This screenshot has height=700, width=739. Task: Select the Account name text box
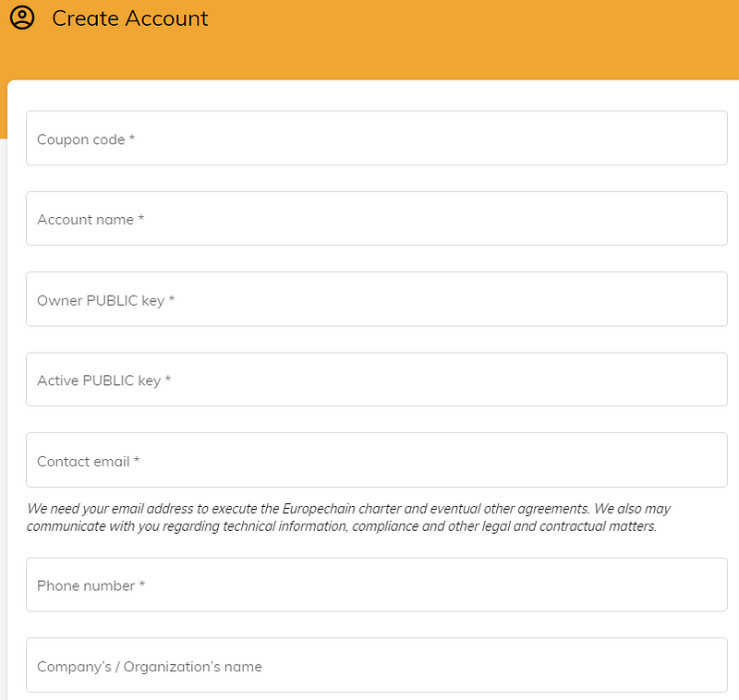tap(377, 219)
